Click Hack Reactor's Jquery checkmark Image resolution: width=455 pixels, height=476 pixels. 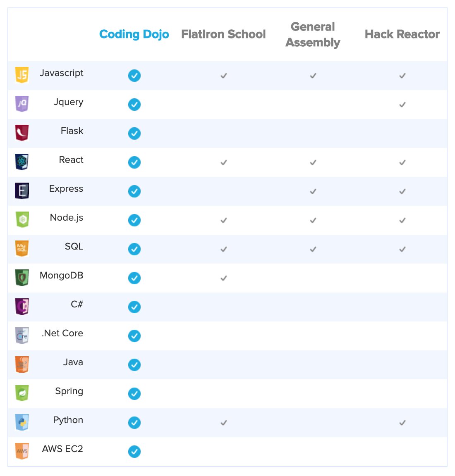pos(402,105)
